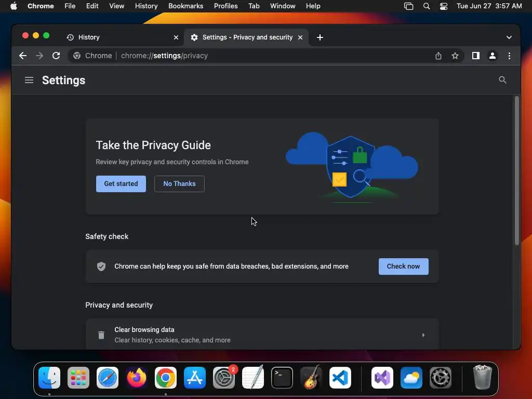The image size is (532, 399).
Task: Click the trash icon beside Clear browsing data
Action: [x=101, y=335]
